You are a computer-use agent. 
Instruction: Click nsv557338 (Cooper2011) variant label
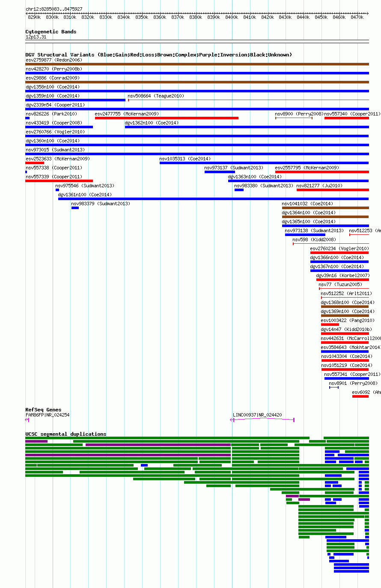coord(54,168)
